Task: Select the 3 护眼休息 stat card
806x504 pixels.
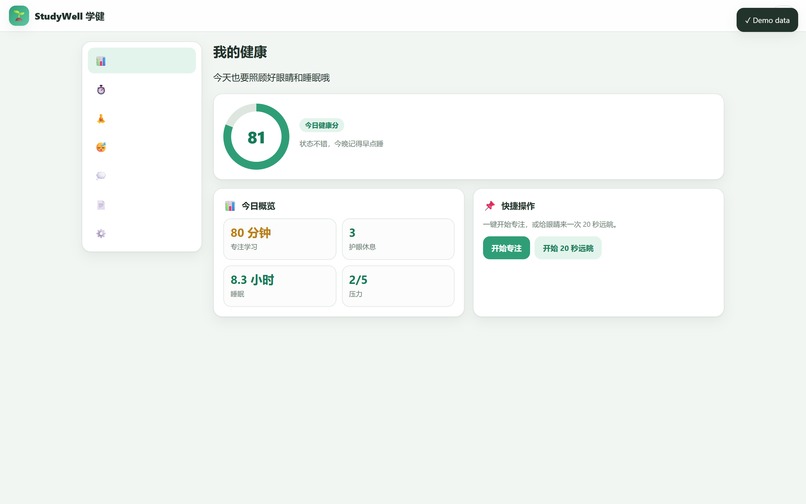Action: coord(398,239)
